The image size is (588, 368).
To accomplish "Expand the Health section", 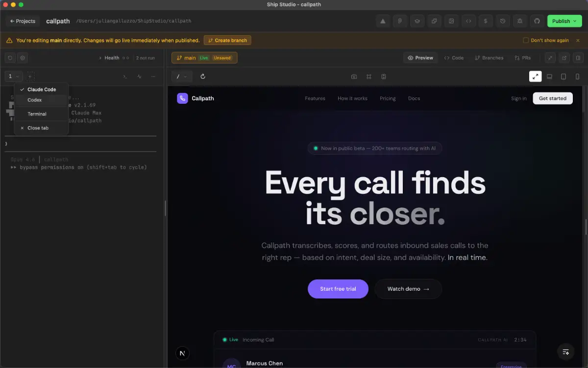I will pyautogui.click(x=109, y=58).
